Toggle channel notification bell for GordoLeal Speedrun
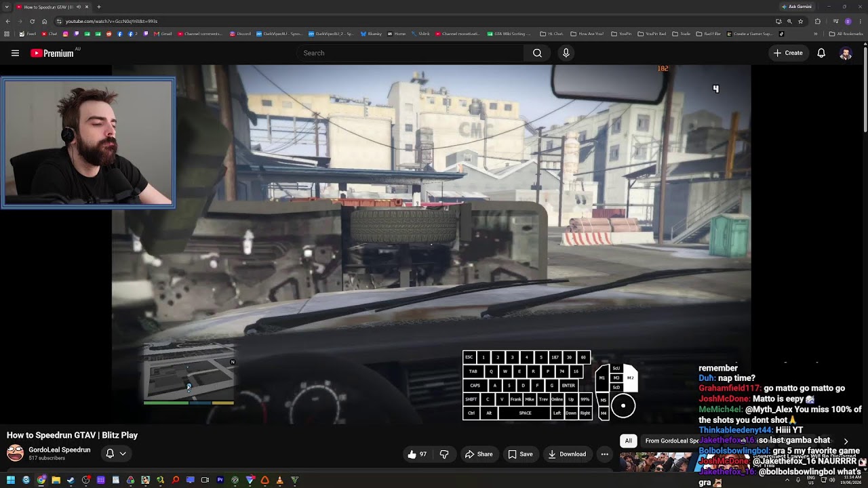The width and height of the screenshot is (868, 488). 115,453
